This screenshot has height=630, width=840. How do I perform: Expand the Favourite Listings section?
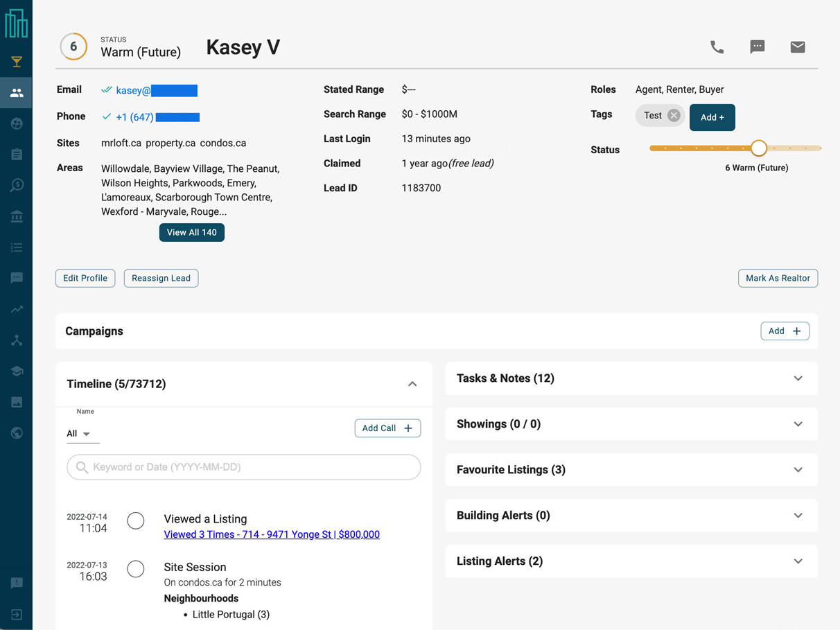pyautogui.click(x=798, y=470)
